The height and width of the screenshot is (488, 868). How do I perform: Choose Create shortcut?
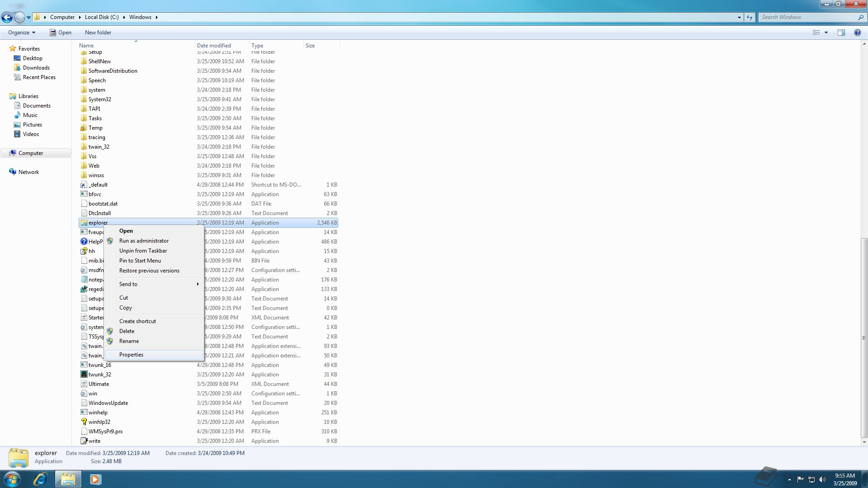pos(154,321)
